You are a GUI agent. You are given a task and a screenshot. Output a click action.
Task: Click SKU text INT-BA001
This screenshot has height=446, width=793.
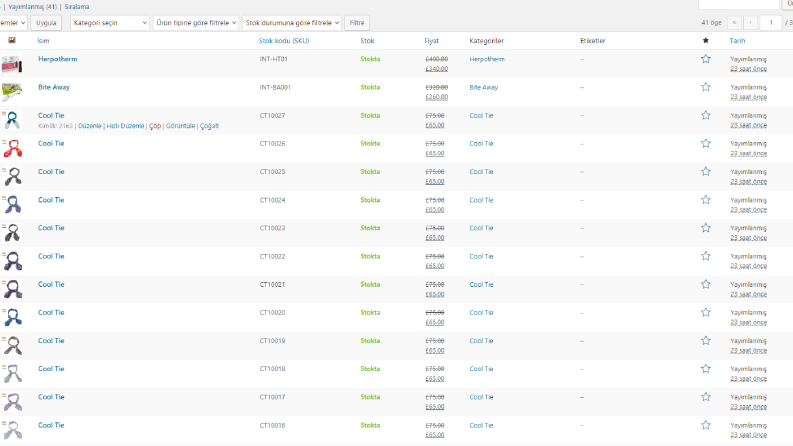pos(275,87)
